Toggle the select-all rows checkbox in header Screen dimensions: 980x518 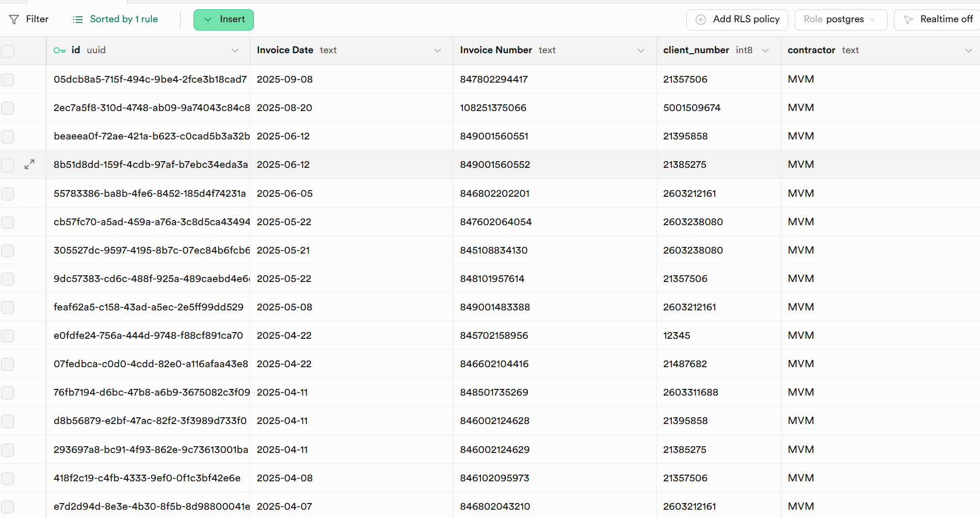8,51
